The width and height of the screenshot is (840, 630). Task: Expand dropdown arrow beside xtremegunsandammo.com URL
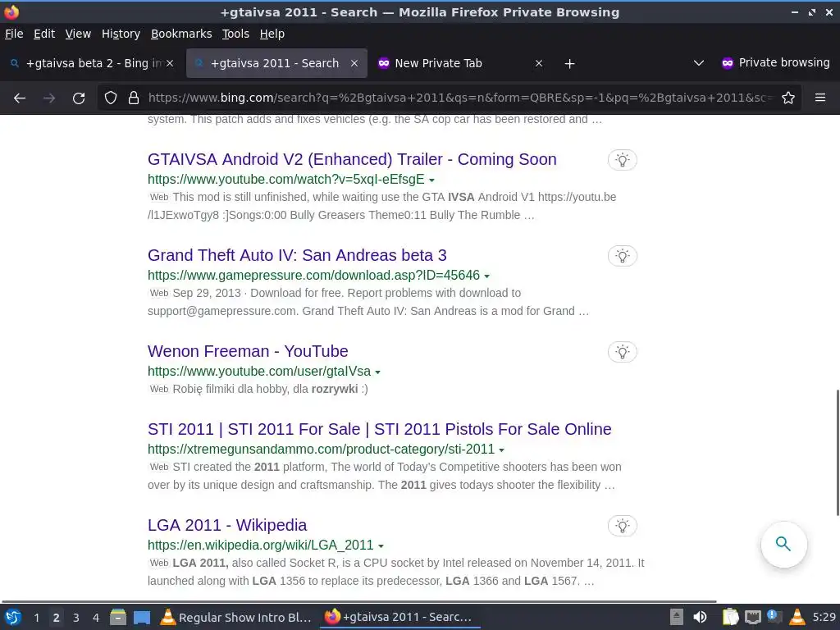(501, 450)
